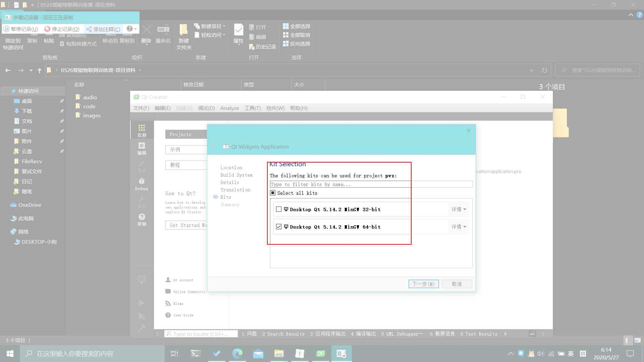Open Microsoft Edge from the taskbar
Viewport: 644px width, 362px height.
pos(237,354)
